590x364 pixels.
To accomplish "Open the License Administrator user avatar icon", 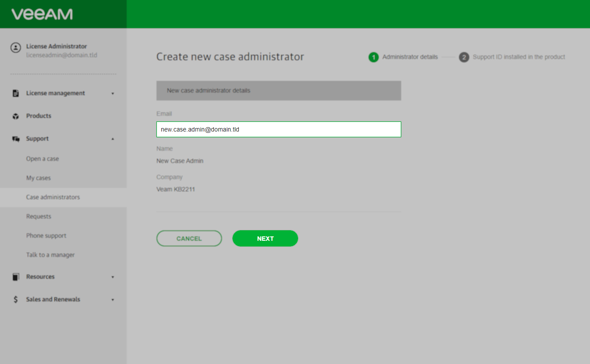I will pos(16,47).
